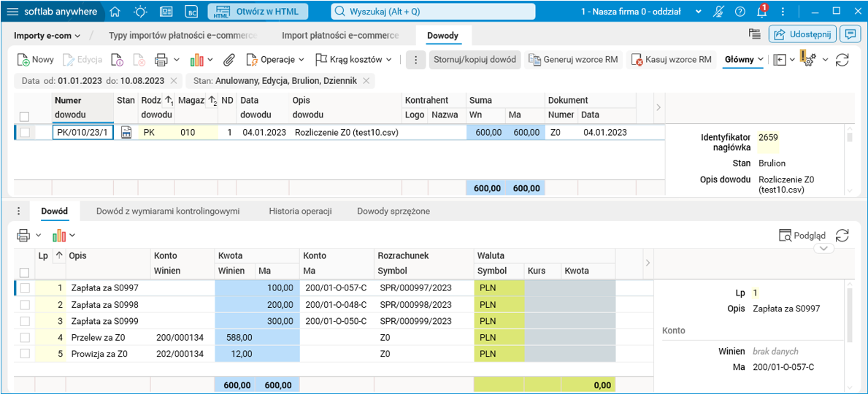Image resolution: width=868 pixels, height=394 pixels.
Task: Click the paperclip attachments icon
Action: (230, 59)
